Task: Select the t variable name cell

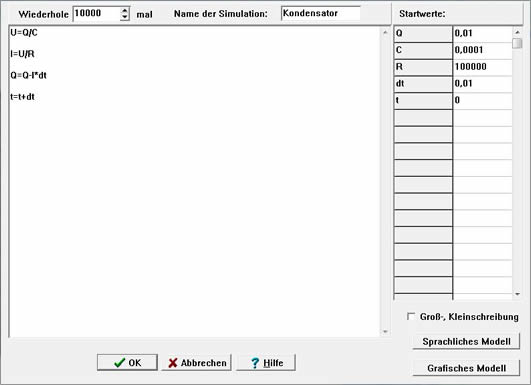Action: tap(423, 100)
